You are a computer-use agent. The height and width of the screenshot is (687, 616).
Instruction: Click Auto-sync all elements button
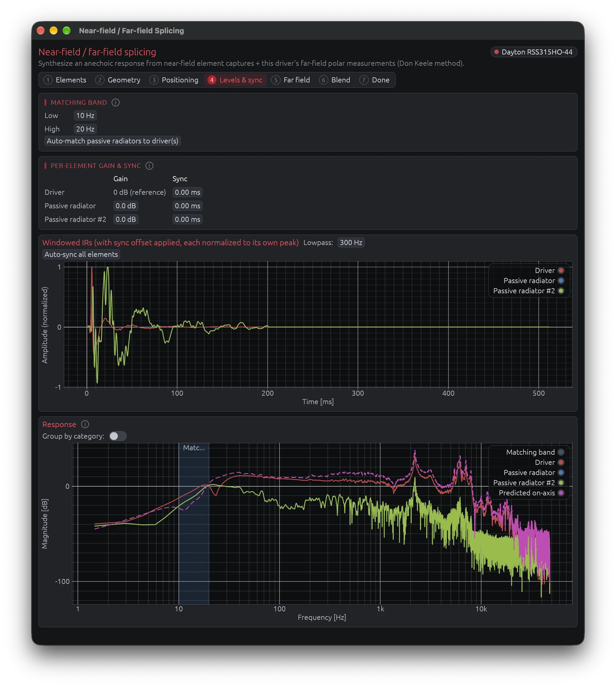81,254
